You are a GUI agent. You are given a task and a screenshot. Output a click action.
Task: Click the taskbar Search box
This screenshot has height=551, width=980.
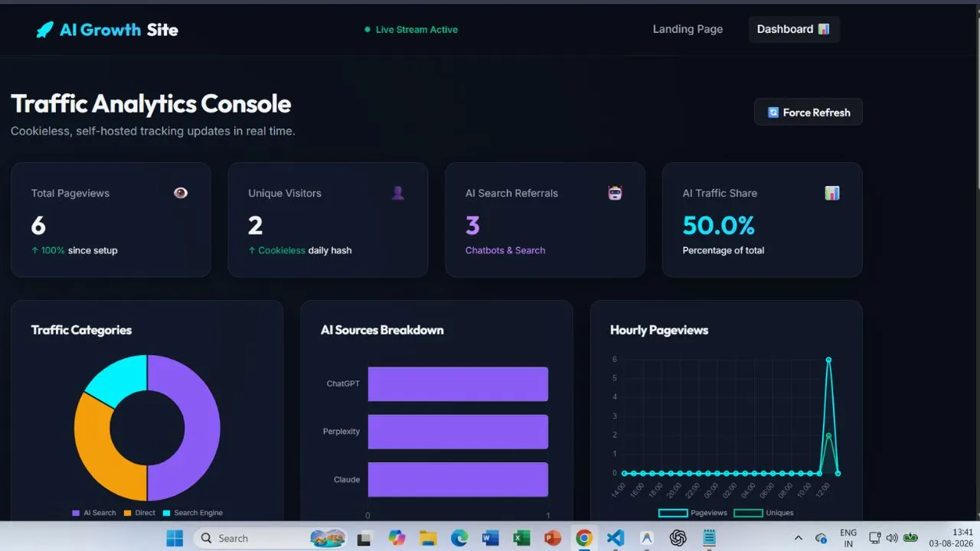click(272, 538)
